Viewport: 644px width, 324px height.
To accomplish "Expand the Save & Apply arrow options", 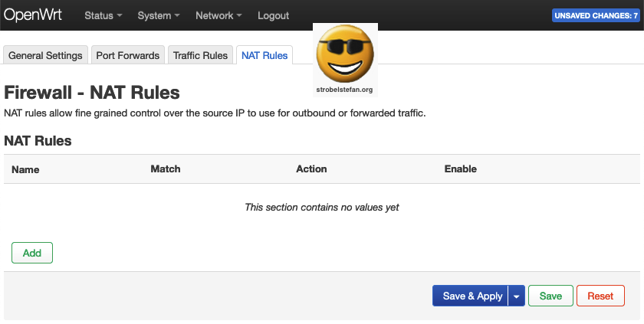I will point(517,296).
